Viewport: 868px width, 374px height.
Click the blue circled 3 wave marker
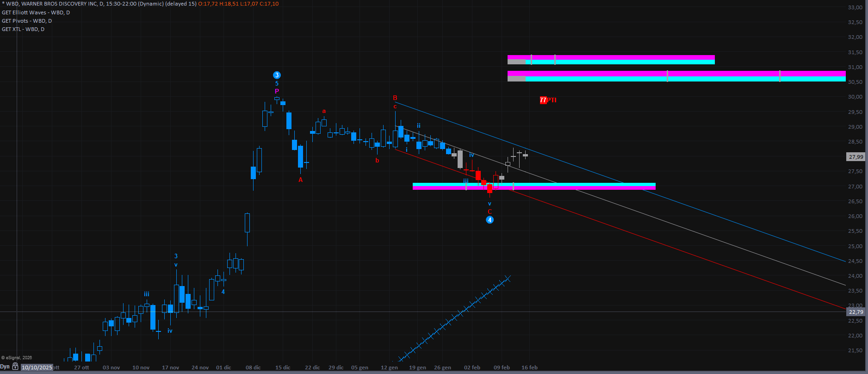[x=277, y=75]
